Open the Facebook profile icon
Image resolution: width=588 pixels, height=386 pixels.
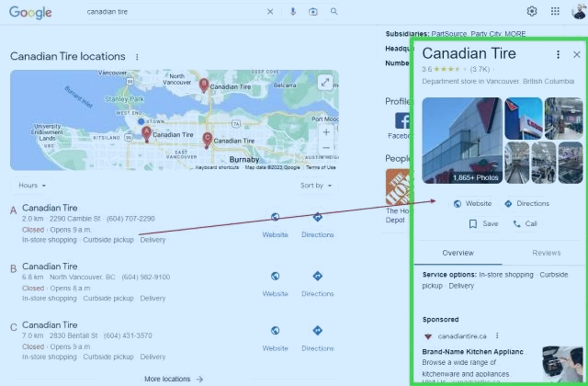pyautogui.click(x=402, y=120)
